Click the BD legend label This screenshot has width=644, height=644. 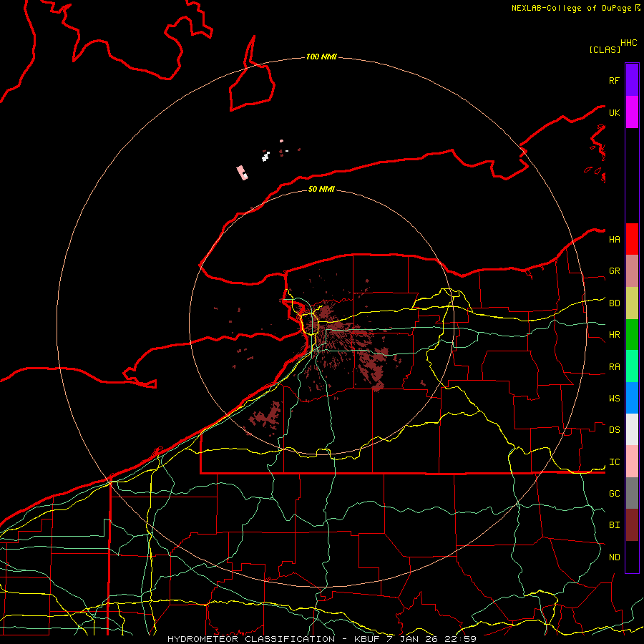(x=614, y=303)
